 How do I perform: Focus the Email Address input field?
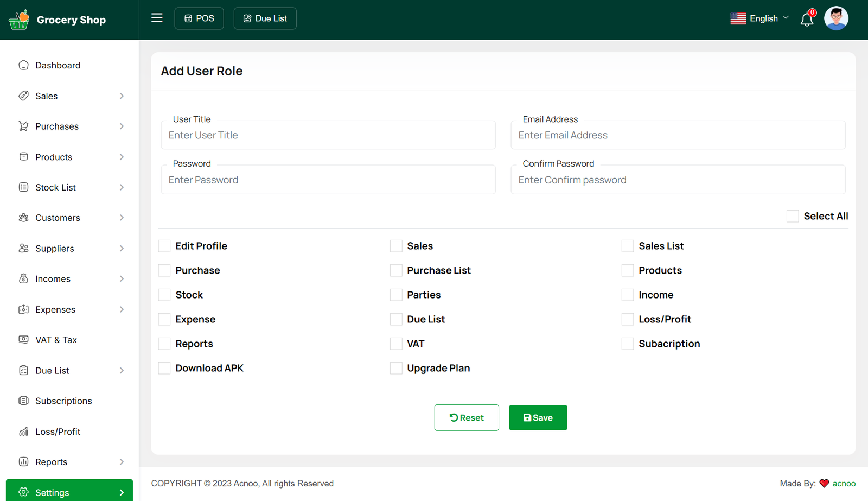pyautogui.click(x=678, y=135)
